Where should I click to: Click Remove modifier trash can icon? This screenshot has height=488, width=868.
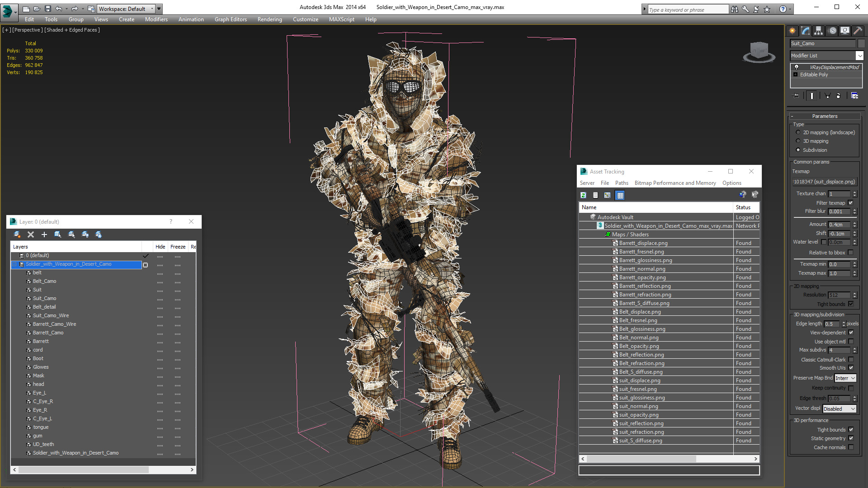point(838,96)
